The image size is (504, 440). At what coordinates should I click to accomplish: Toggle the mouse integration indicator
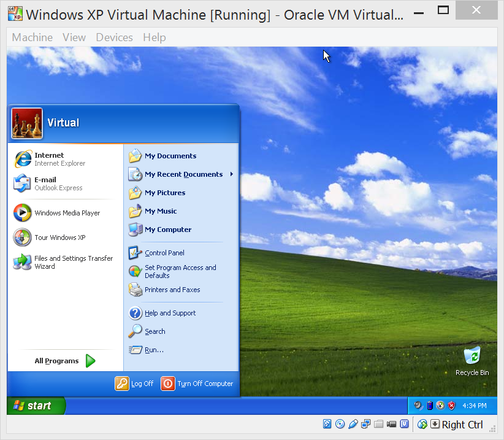[422, 424]
